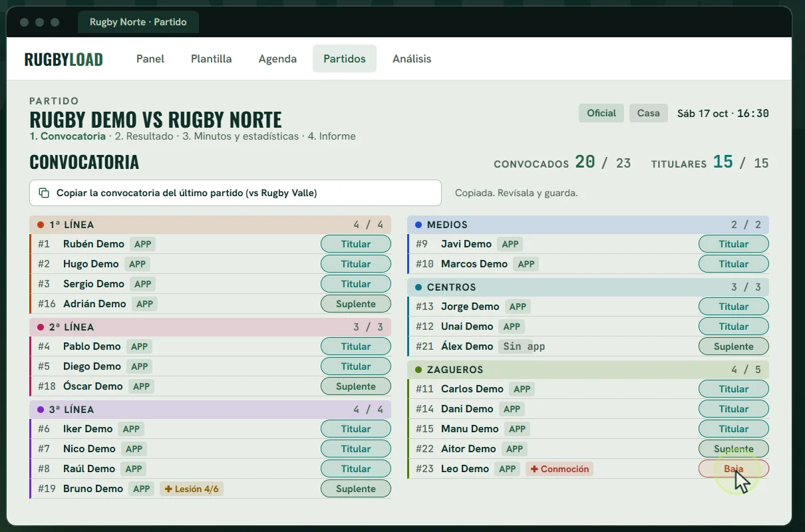This screenshot has height=532, width=805.
Task: Click the APP badge next to Hugo Demo
Action: pos(137,264)
